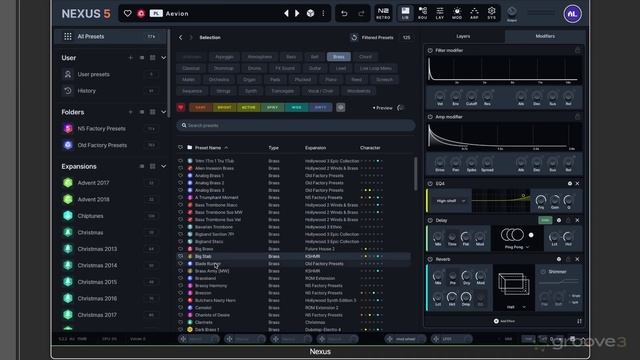Select the Big Stab preset row
Screen dimensions: 640x360
pos(294,256)
